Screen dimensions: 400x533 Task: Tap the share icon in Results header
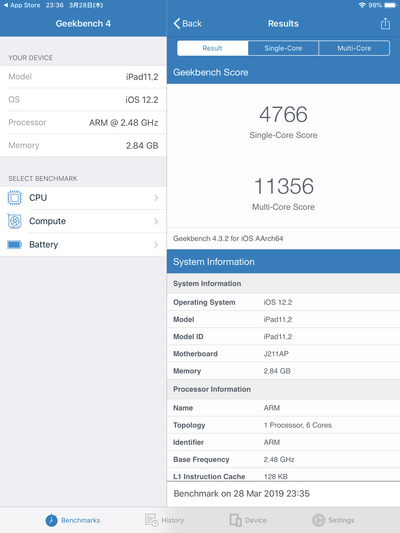click(x=385, y=24)
